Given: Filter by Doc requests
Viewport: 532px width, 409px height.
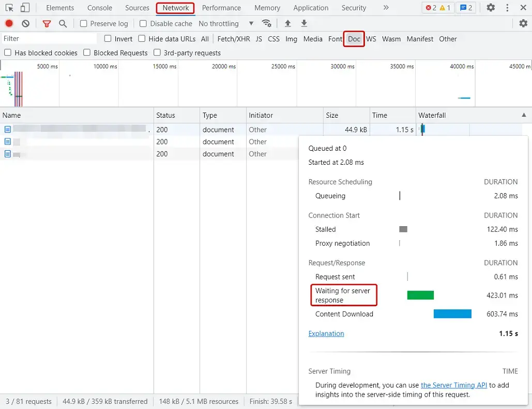Looking at the screenshot, I should 354,39.
